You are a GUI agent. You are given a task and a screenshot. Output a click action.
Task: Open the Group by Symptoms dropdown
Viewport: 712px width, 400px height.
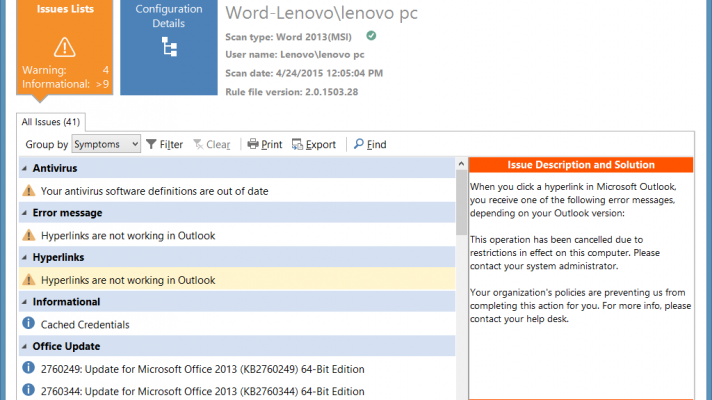[x=136, y=145]
